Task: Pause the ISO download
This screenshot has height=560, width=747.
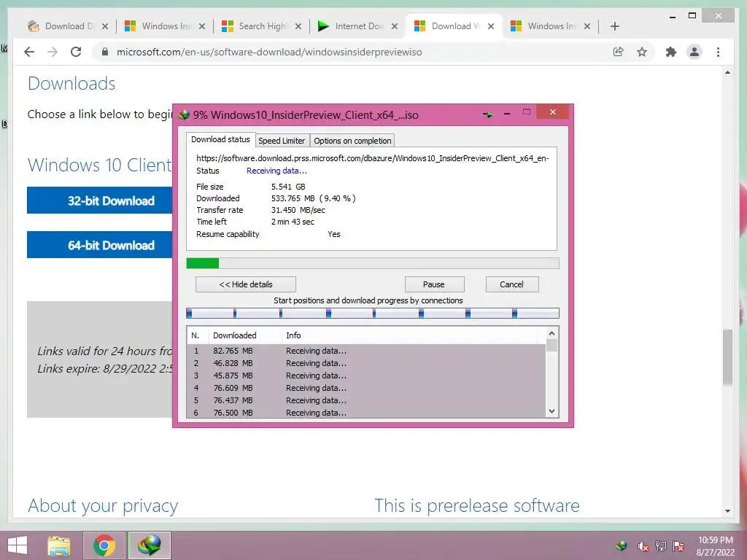Action: 434,284
